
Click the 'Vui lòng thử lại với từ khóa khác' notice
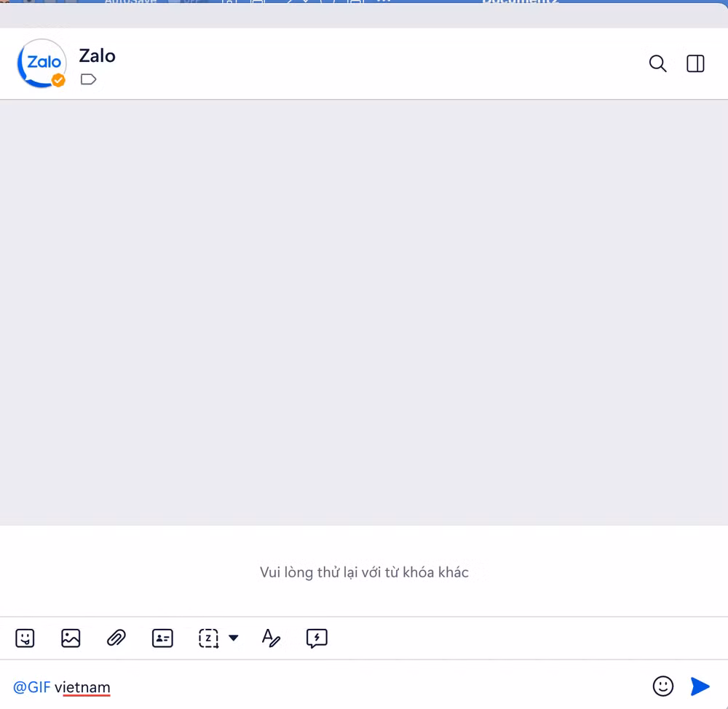click(364, 572)
